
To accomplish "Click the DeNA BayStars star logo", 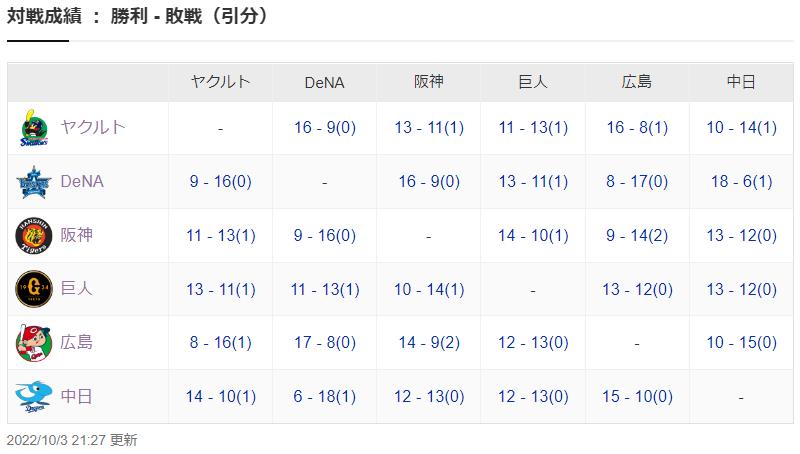I will pyautogui.click(x=34, y=182).
